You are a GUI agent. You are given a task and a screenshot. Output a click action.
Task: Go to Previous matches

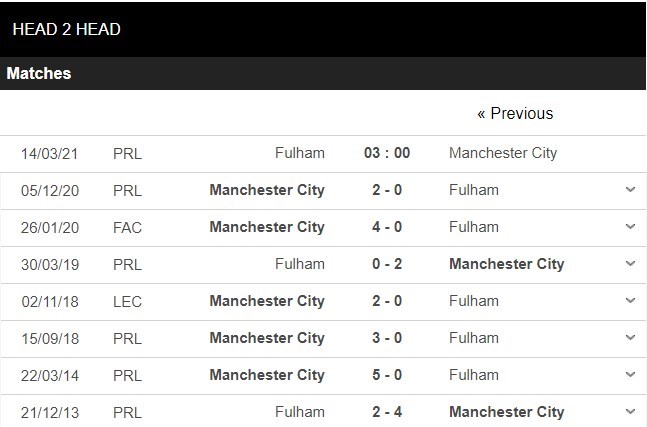pyautogui.click(x=515, y=113)
